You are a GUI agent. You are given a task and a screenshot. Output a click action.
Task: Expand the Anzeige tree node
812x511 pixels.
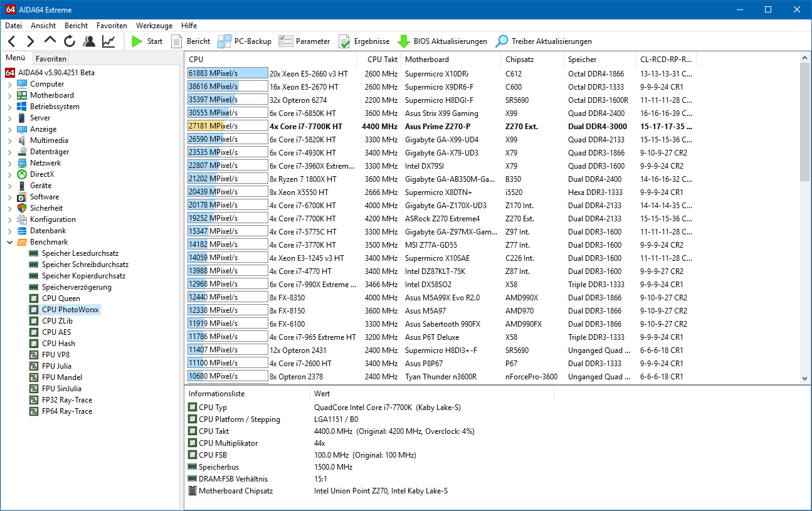(9, 129)
